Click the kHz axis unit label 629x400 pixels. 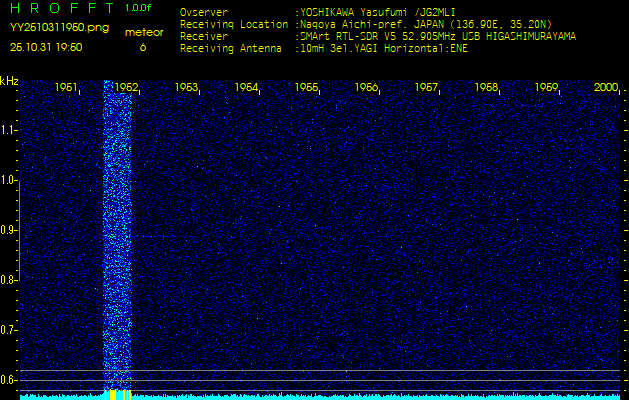[x=9, y=80]
